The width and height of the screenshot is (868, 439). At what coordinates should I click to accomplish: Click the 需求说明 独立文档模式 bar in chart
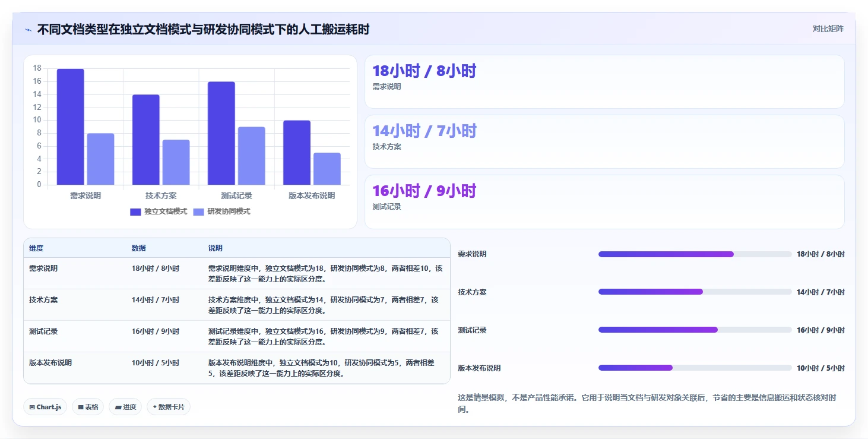[x=71, y=127]
